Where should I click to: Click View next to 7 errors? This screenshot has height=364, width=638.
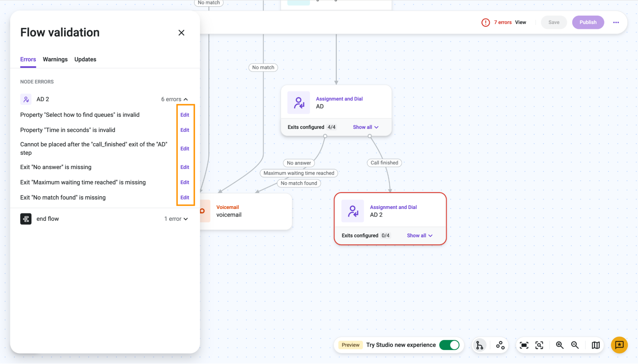point(521,22)
